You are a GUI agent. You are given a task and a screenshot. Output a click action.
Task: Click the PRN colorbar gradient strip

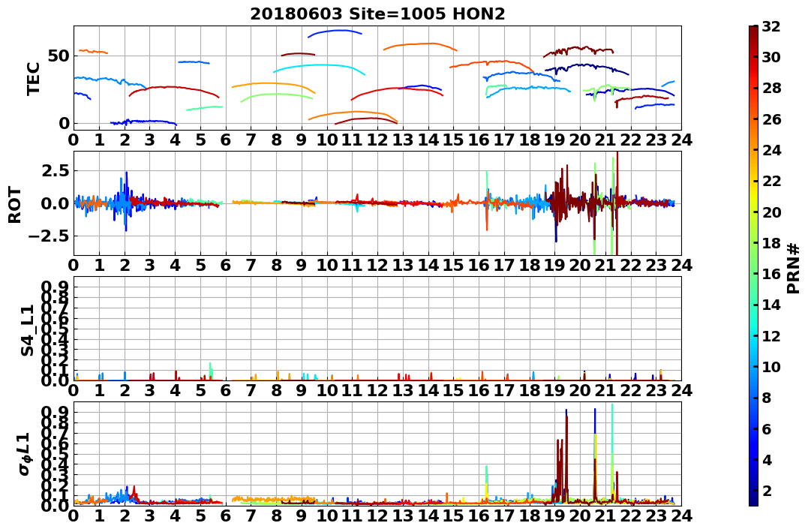pos(753,266)
